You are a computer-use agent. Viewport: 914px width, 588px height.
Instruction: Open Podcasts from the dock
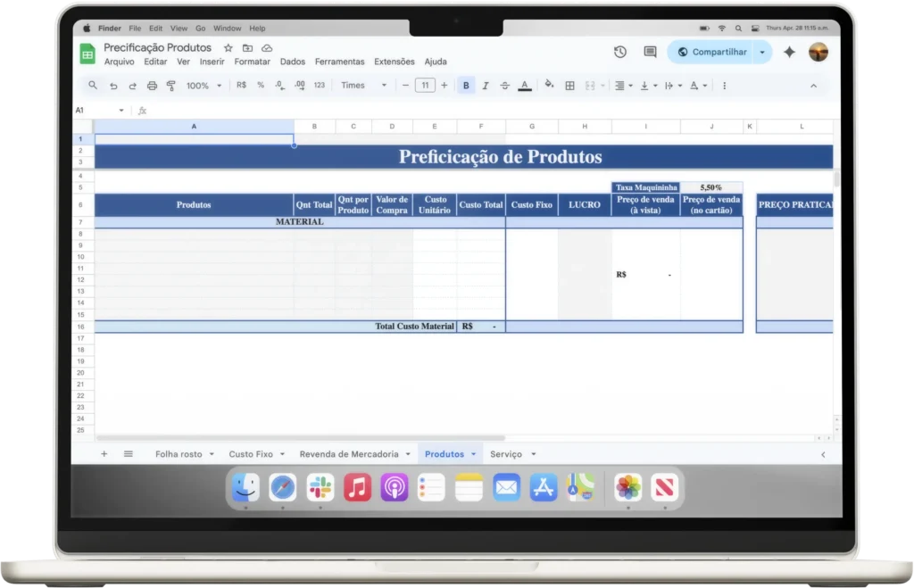(x=395, y=487)
